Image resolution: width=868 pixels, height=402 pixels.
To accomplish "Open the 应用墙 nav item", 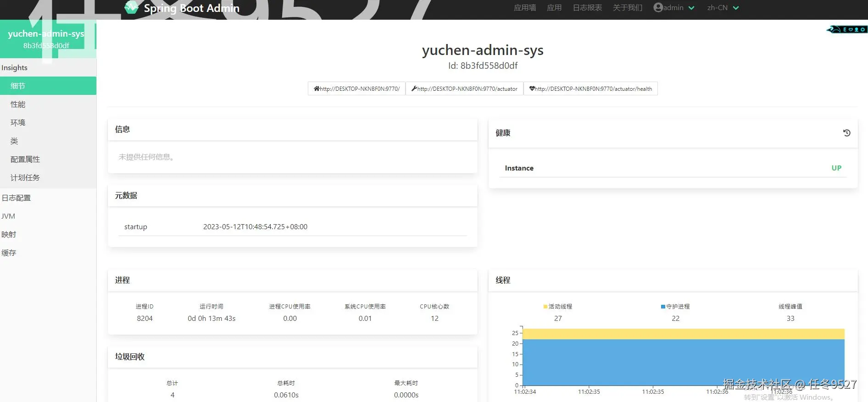I will coord(525,7).
